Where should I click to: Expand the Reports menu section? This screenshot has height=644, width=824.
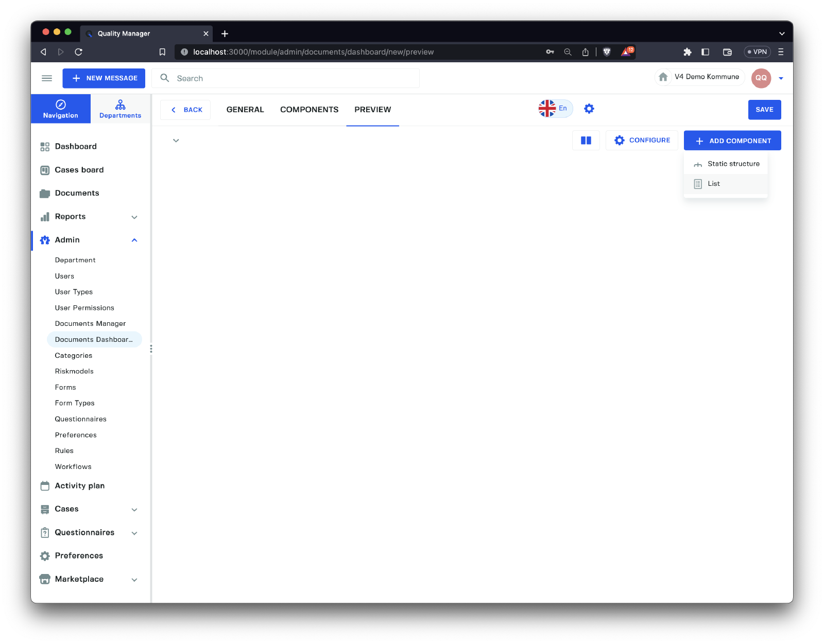(134, 217)
